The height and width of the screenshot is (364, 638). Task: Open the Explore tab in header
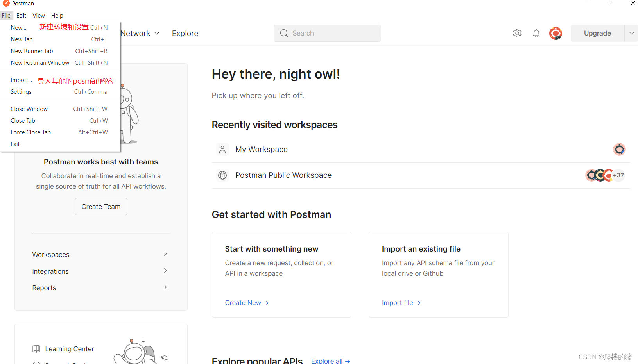pyautogui.click(x=185, y=34)
